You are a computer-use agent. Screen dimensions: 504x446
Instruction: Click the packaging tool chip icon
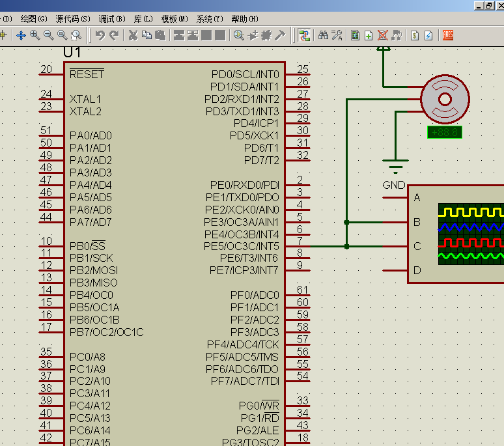point(266,35)
